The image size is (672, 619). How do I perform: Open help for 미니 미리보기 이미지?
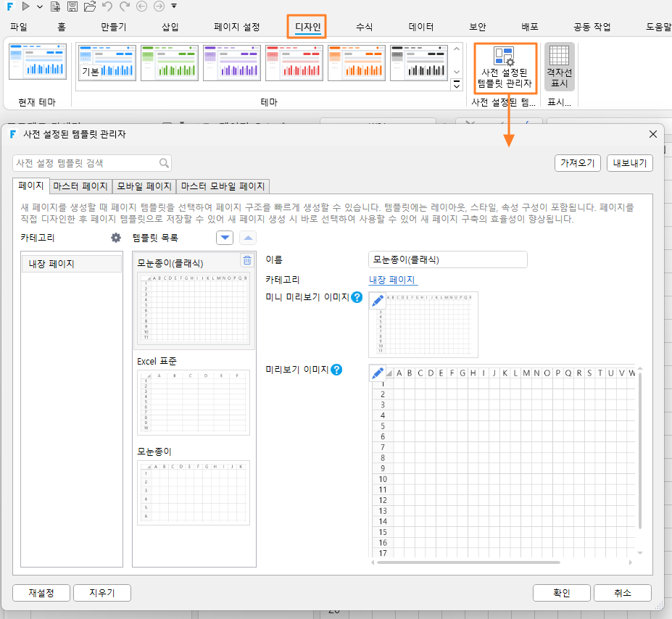coord(357,297)
